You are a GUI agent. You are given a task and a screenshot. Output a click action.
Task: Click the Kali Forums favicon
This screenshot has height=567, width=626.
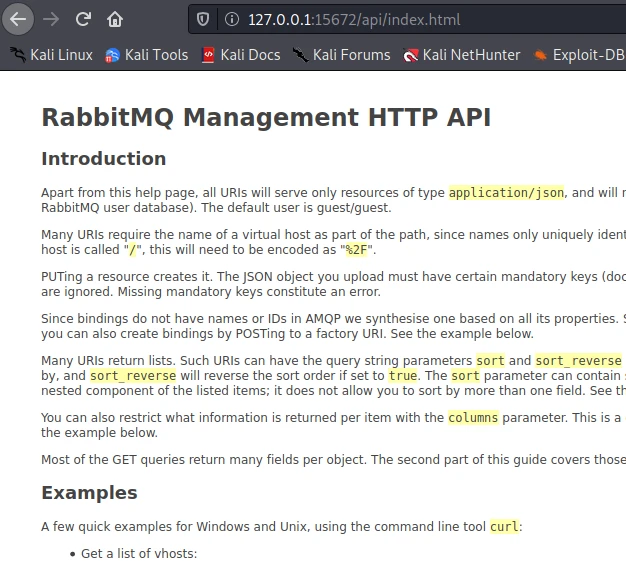click(300, 55)
